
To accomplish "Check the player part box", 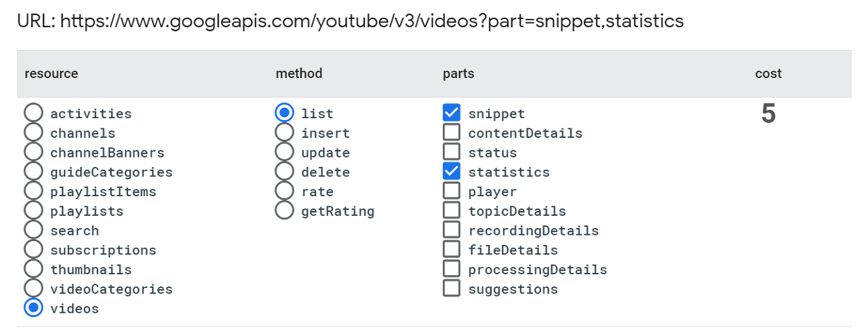I will pos(452,191).
